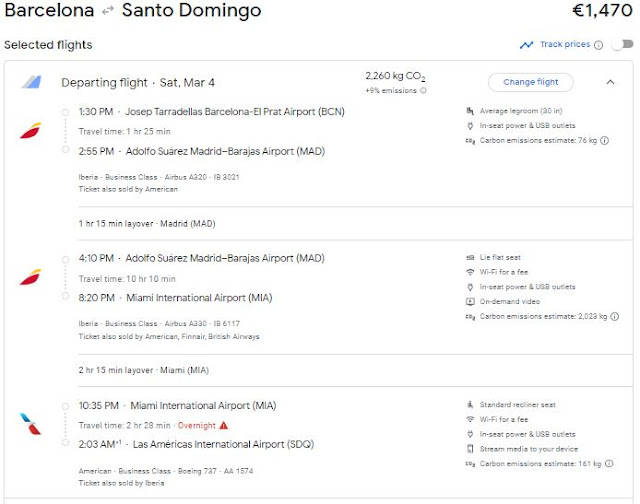This screenshot has width=640, height=504.
Task: Toggle the Track prices switch
Action: tap(622, 45)
